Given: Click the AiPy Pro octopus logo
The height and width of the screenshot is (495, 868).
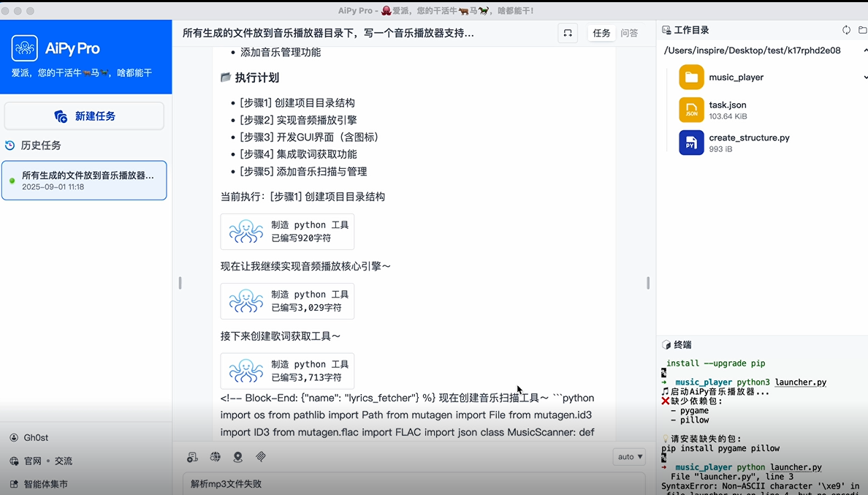Looking at the screenshot, I should [x=24, y=48].
